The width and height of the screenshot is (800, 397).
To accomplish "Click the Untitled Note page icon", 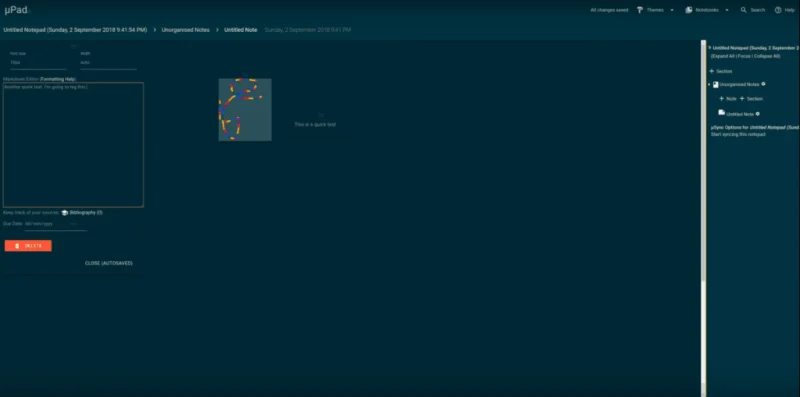I will (x=721, y=113).
